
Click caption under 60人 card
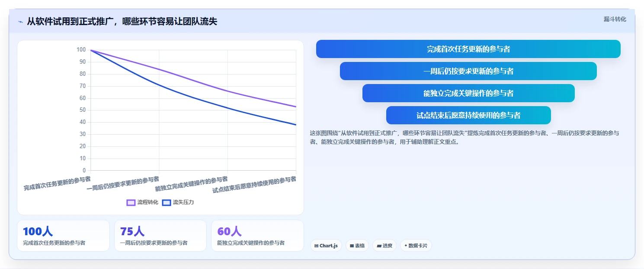point(251,243)
